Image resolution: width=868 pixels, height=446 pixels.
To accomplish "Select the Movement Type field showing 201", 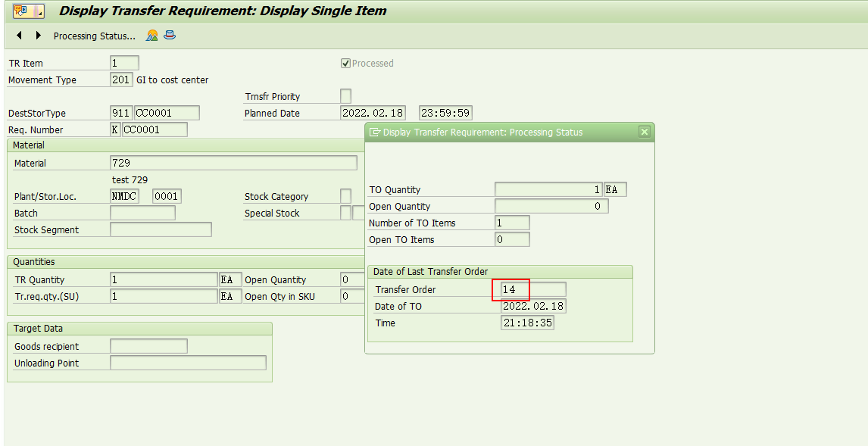I will pyautogui.click(x=121, y=80).
